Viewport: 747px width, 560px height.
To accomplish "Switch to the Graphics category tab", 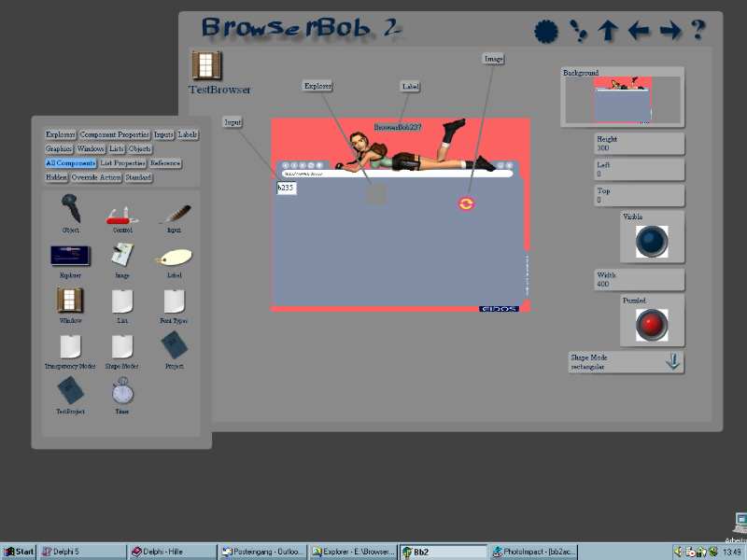I will pyautogui.click(x=59, y=149).
